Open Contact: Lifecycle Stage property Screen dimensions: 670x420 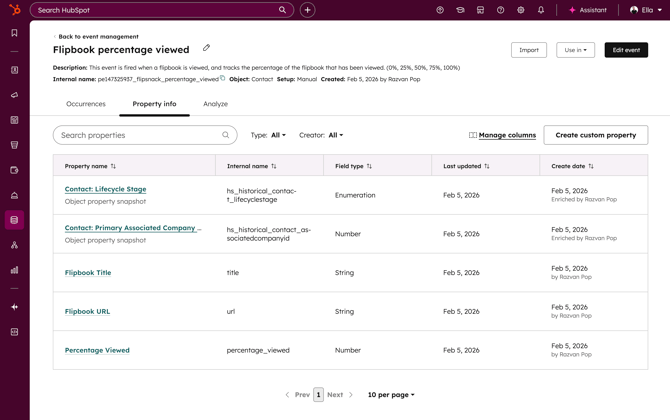(106, 189)
